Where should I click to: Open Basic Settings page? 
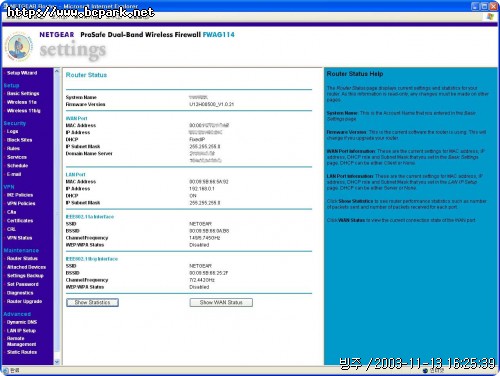[x=23, y=93]
